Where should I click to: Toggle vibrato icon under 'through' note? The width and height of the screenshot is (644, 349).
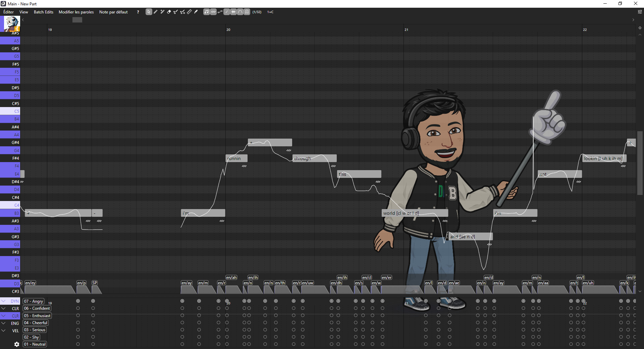point(333,166)
